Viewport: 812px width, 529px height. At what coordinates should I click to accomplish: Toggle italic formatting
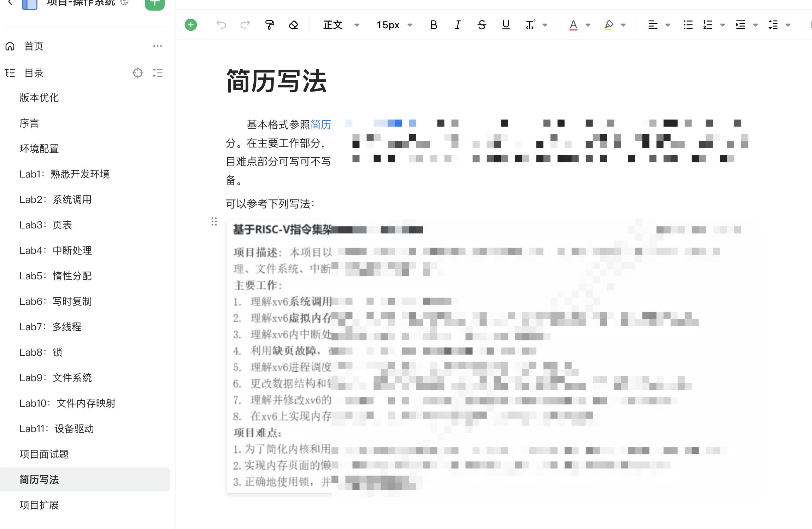[x=458, y=25]
